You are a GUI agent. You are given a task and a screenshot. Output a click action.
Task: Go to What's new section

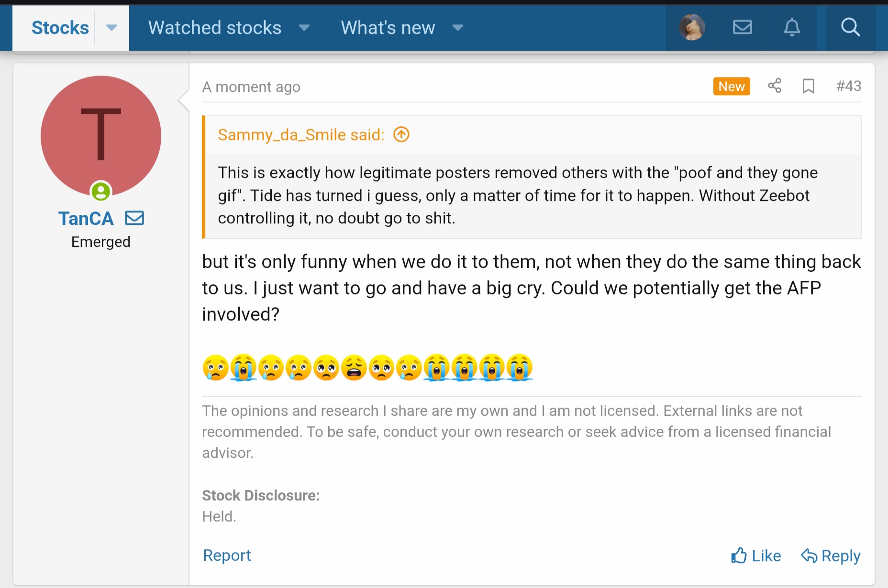(388, 28)
